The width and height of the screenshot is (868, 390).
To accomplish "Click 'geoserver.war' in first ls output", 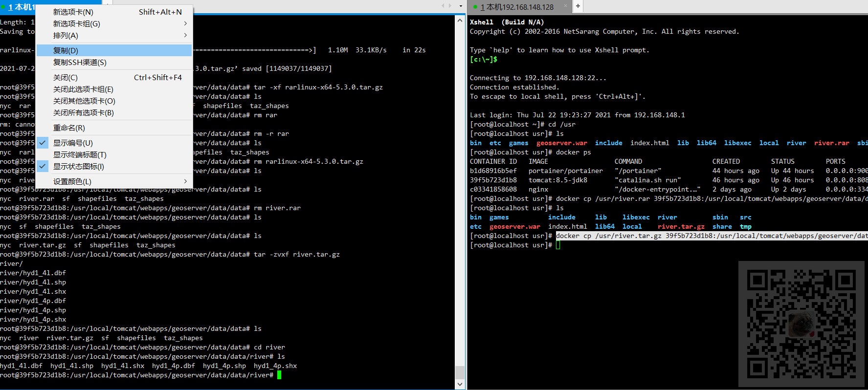I will [562, 143].
